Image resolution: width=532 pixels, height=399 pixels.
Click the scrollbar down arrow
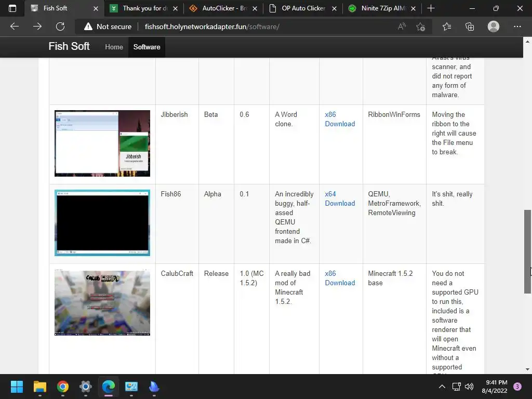point(527,369)
